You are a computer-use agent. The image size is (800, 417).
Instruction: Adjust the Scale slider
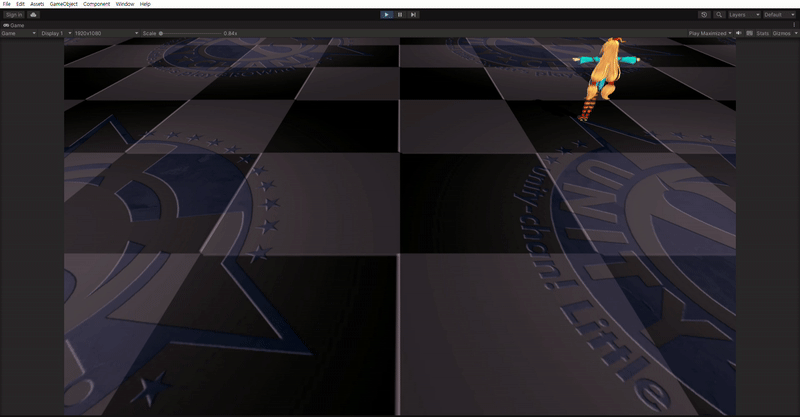tap(191, 33)
